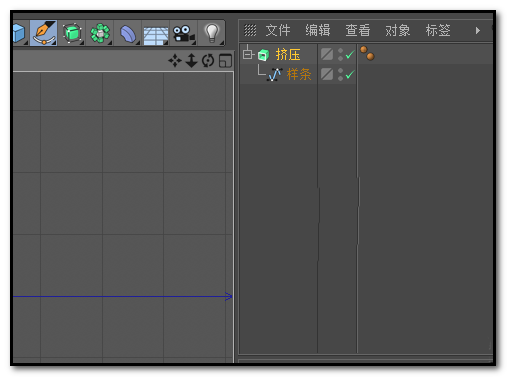Open the 编辑 menu

tap(318, 30)
